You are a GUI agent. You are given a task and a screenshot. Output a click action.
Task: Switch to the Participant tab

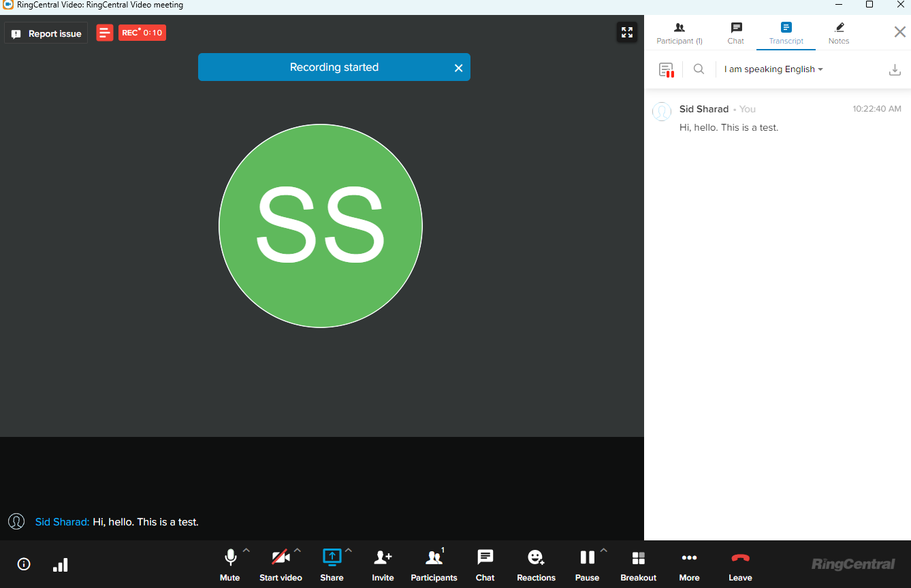pos(679,33)
